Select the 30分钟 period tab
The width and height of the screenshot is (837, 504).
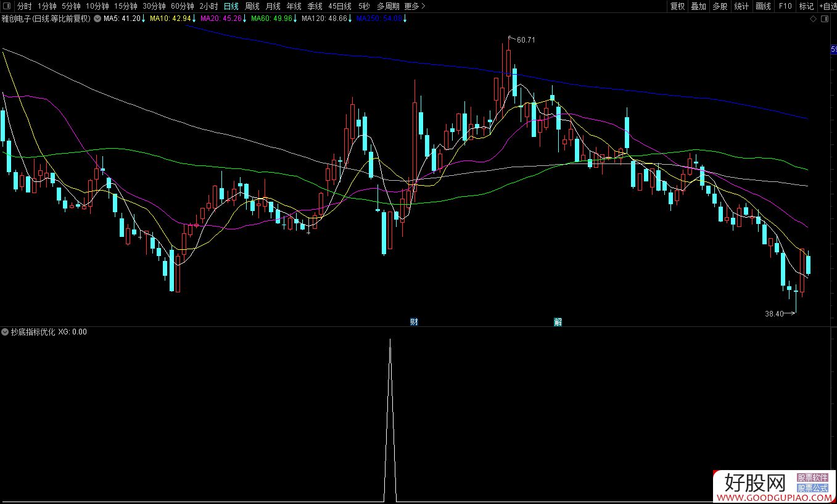154,6
